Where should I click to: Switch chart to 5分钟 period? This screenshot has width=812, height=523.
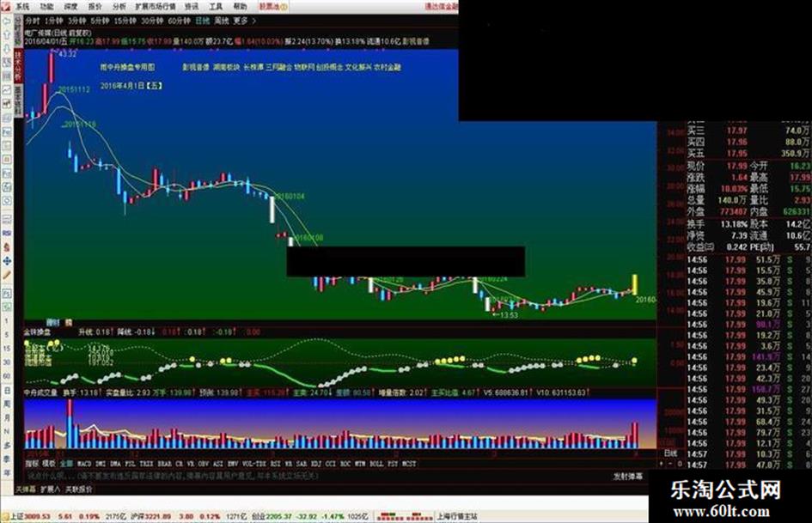tap(100, 21)
